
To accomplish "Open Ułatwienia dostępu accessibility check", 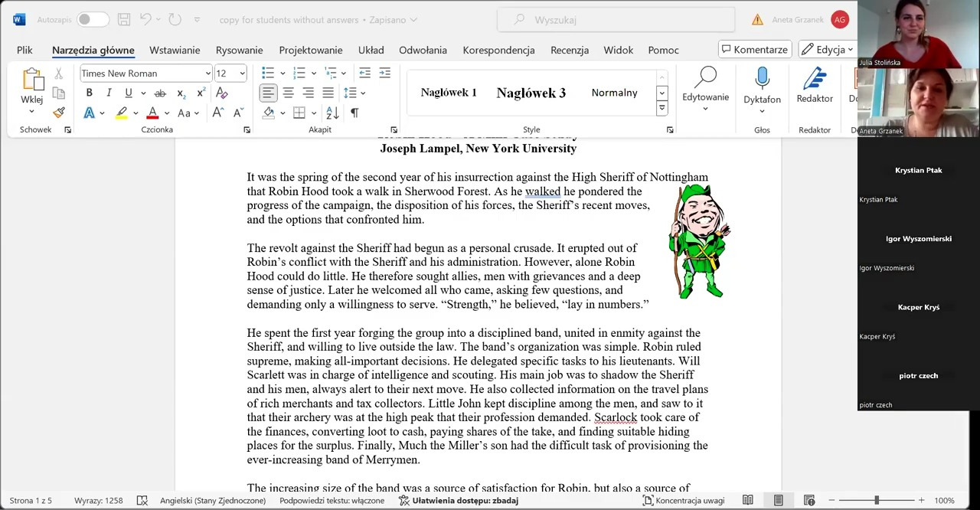I will (x=459, y=500).
